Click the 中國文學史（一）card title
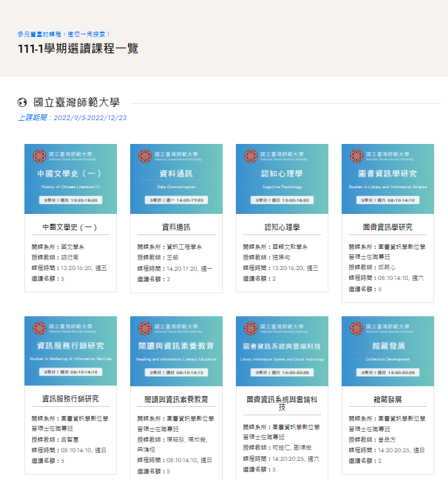Image resolution: width=448 pixels, height=480 pixels. 70,227
